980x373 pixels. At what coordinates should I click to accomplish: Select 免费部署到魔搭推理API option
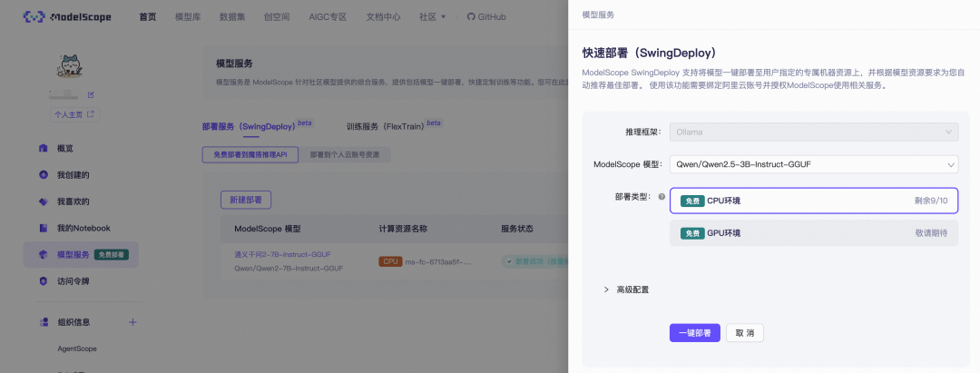(250, 155)
